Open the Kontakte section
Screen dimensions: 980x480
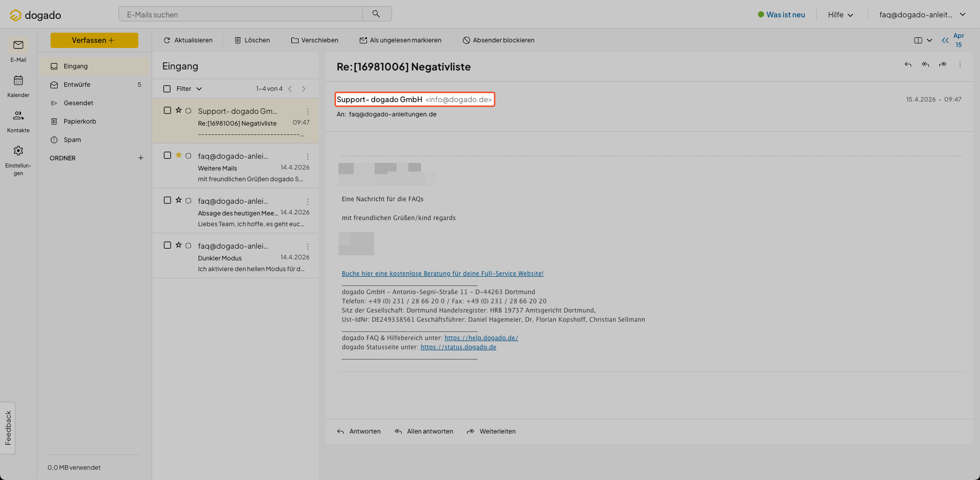(18, 121)
